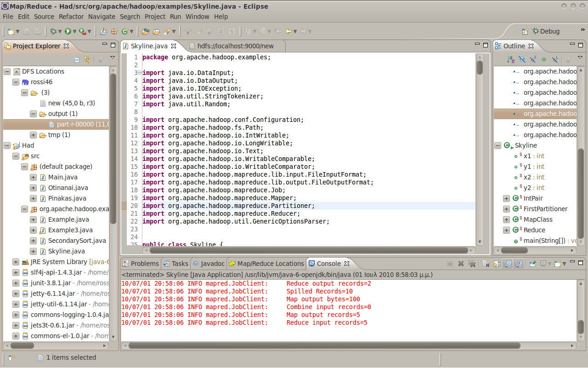The height and width of the screenshot is (368, 588).
Task: Go back with the yellow arrow
Action: pos(288,31)
